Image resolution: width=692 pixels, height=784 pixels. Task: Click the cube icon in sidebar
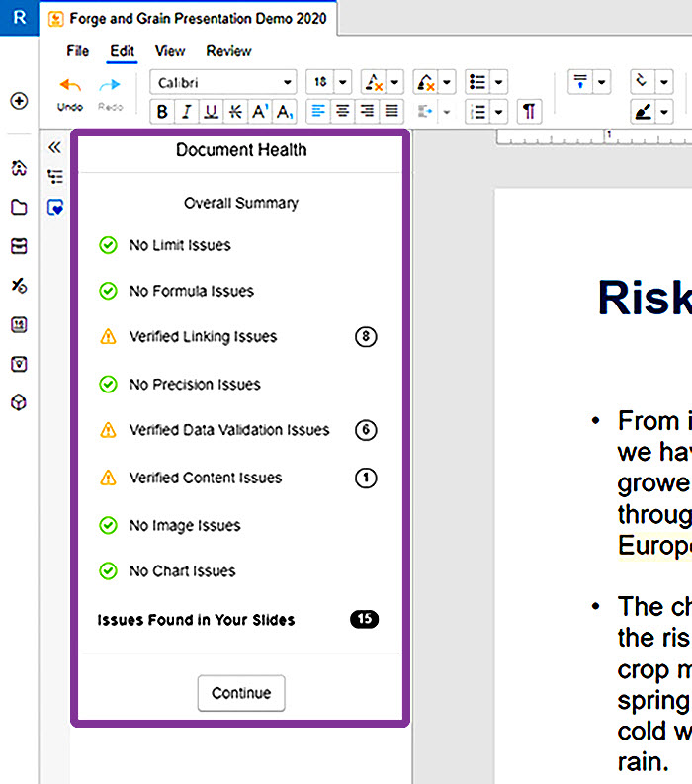click(19, 403)
